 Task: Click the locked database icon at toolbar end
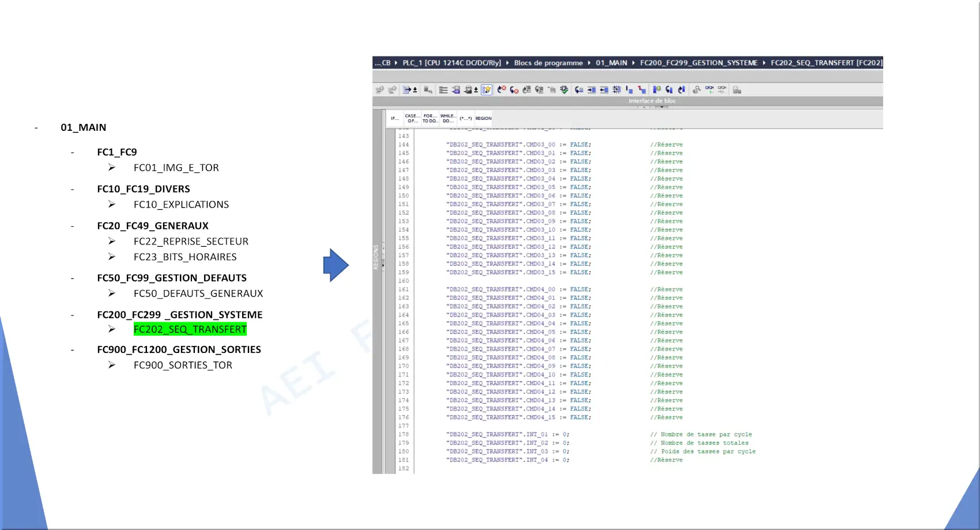coord(737,90)
